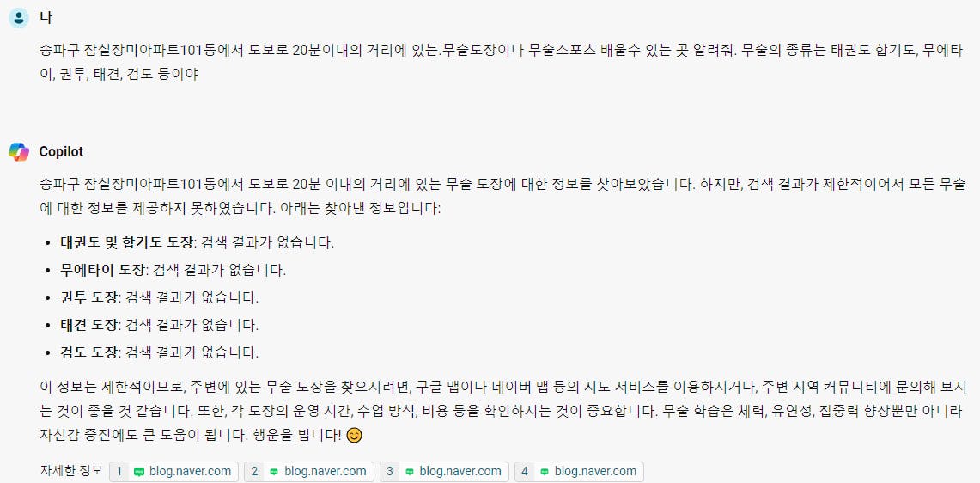The height and width of the screenshot is (483, 980).
Task: Select the 태권도 및 합기도 도장 bullet
Action: (x=197, y=242)
